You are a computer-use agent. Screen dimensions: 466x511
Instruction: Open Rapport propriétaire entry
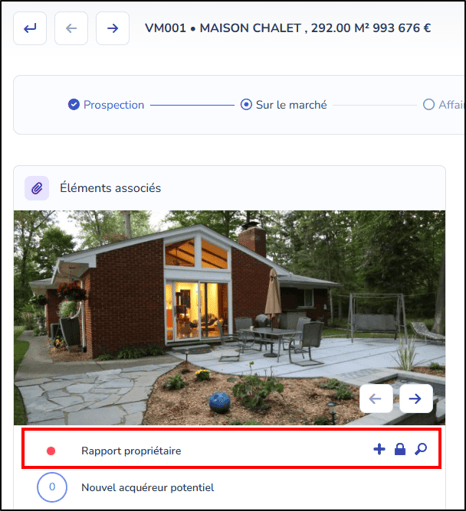tap(131, 451)
